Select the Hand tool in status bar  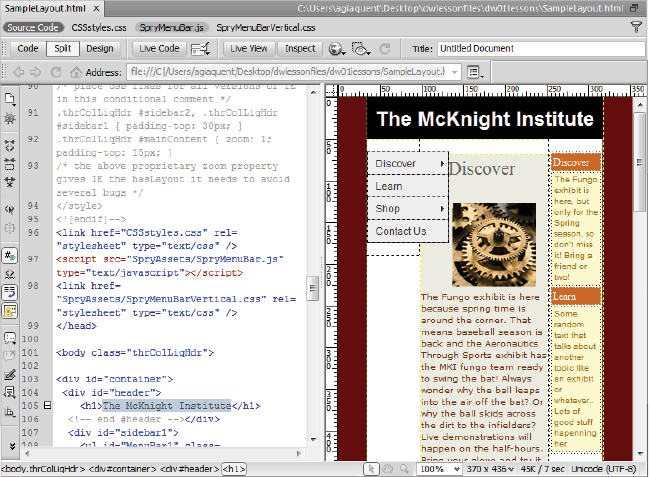(388, 468)
